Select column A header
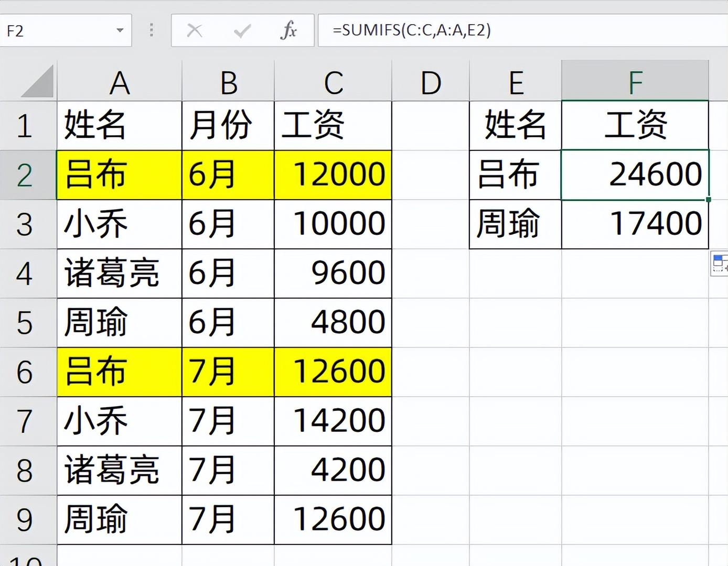Viewport: 728px width, 566px height. [x=120, y=81]
